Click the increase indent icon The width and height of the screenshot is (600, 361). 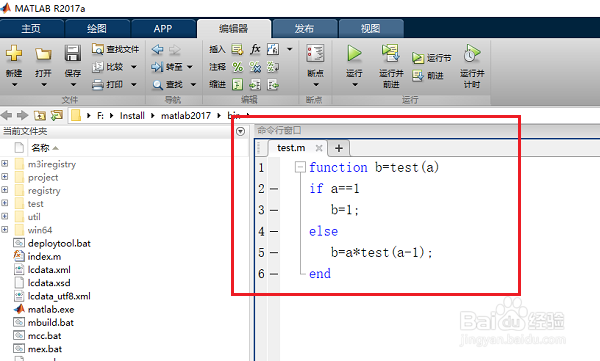[x=255, y=84]
